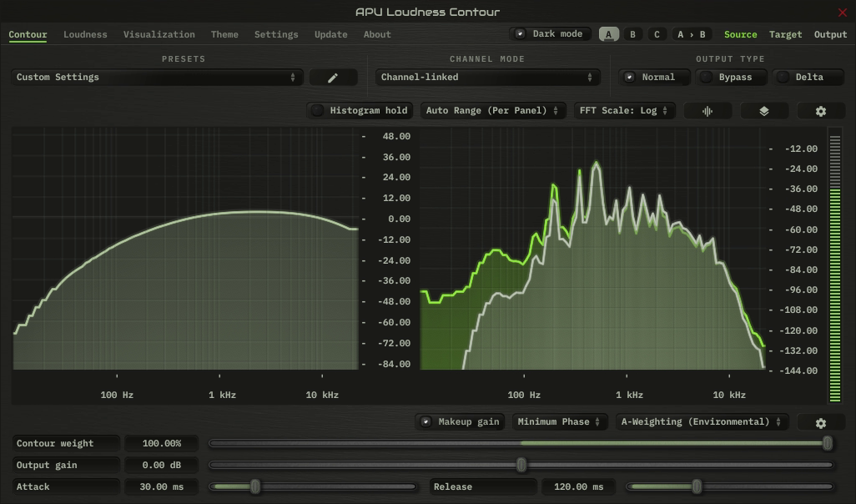Viewport: 856px width, 504px height.
Task: Click the Release 120.00 ms value field
Action: coord(579,486)
